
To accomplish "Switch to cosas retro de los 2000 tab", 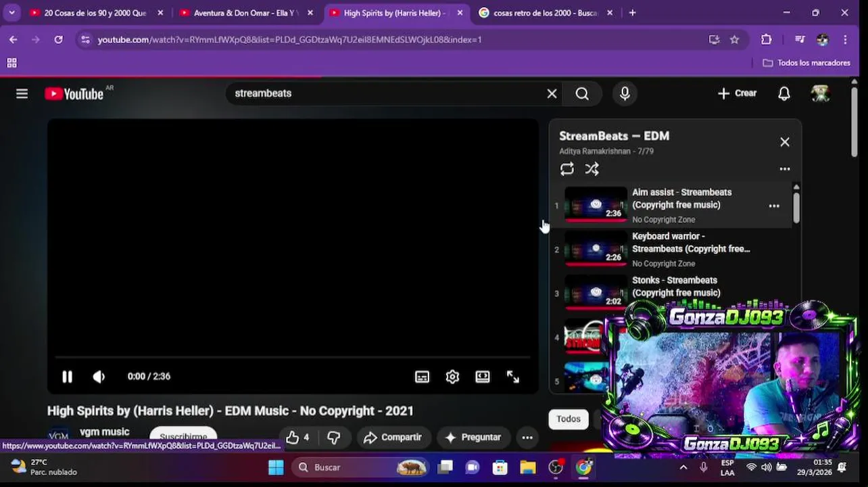I will coord(545,13).
